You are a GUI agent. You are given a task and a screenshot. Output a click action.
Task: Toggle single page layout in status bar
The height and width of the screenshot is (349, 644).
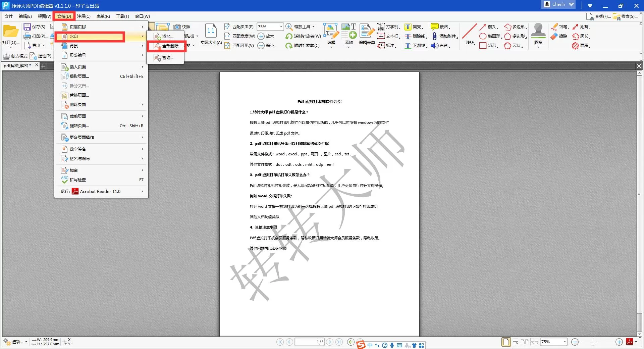coord(506,342)
